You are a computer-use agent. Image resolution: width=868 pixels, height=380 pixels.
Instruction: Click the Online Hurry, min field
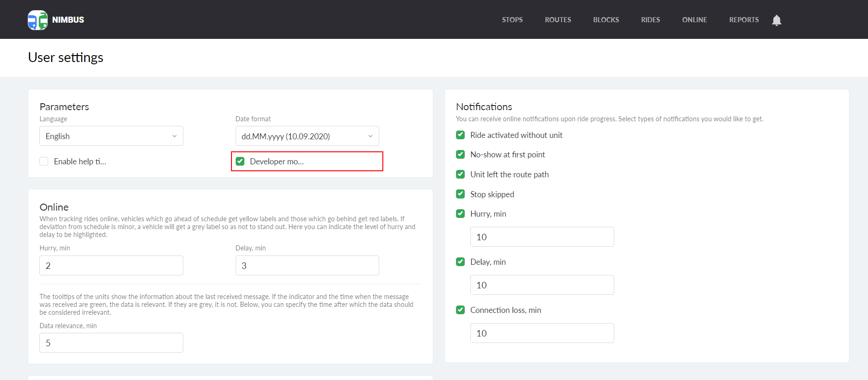tap(111, 266)
